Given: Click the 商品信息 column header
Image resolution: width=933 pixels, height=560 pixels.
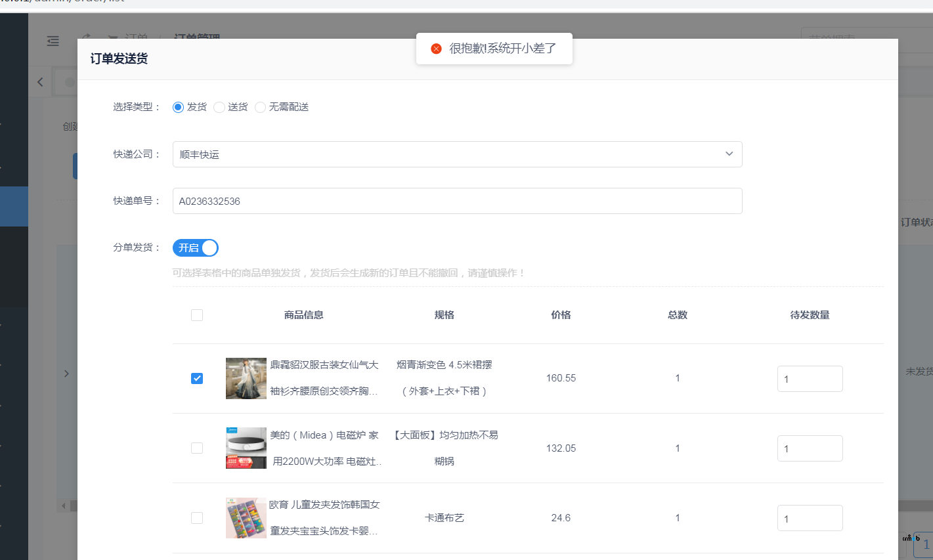Looking at the screenshot, I should (x=303, y=315).
